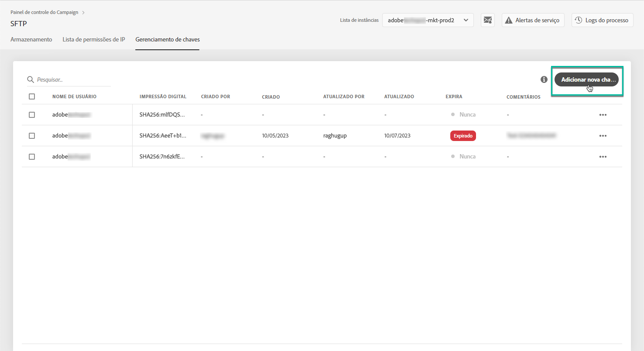Click the mail envelope icon button
The image size is (644, 351).
click(x=488, y=20)
